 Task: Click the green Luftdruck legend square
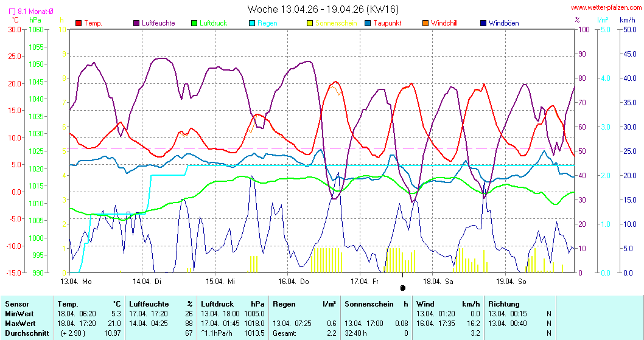pyautogui.click(x=194, y=23)
